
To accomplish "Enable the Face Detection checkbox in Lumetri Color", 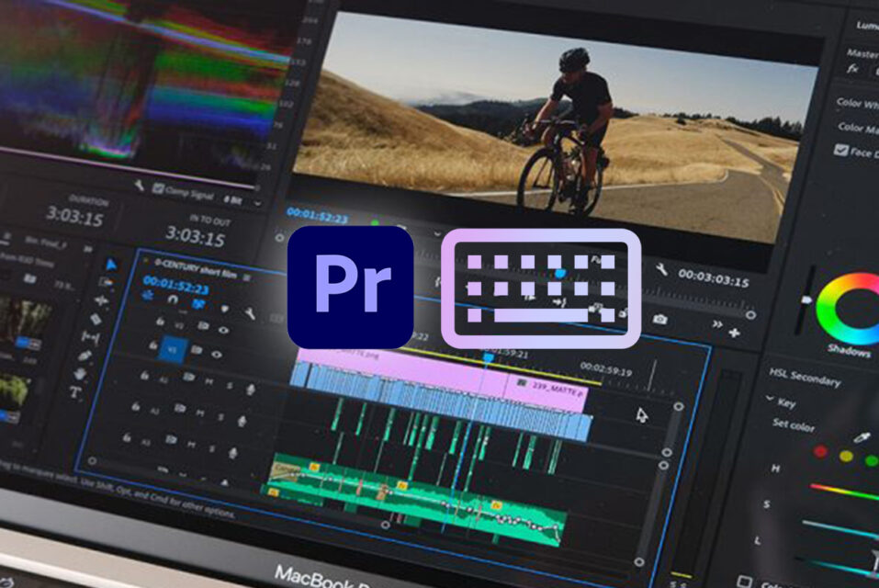I will click(842, 150).
